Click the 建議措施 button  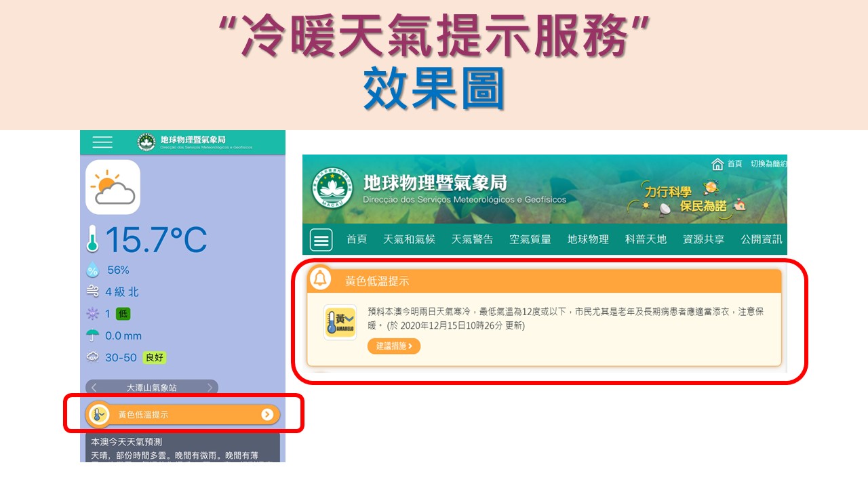point(394,346)
